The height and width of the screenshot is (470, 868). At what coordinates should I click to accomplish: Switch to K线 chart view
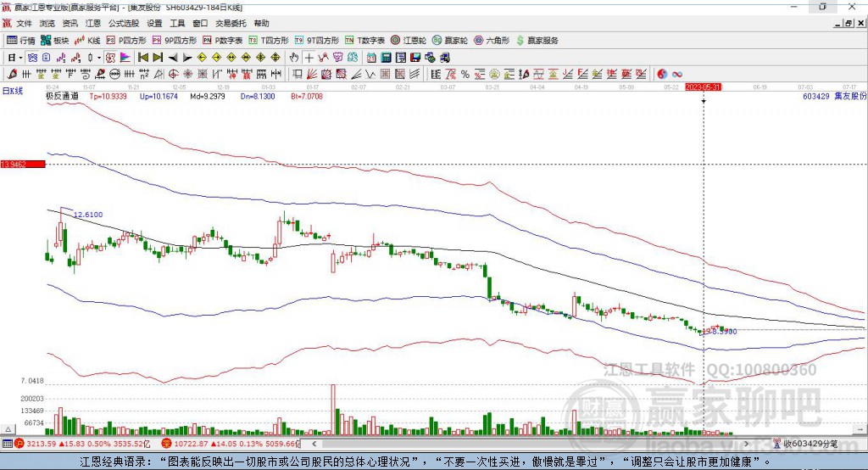pyautogui.click(x=87, y=41)
